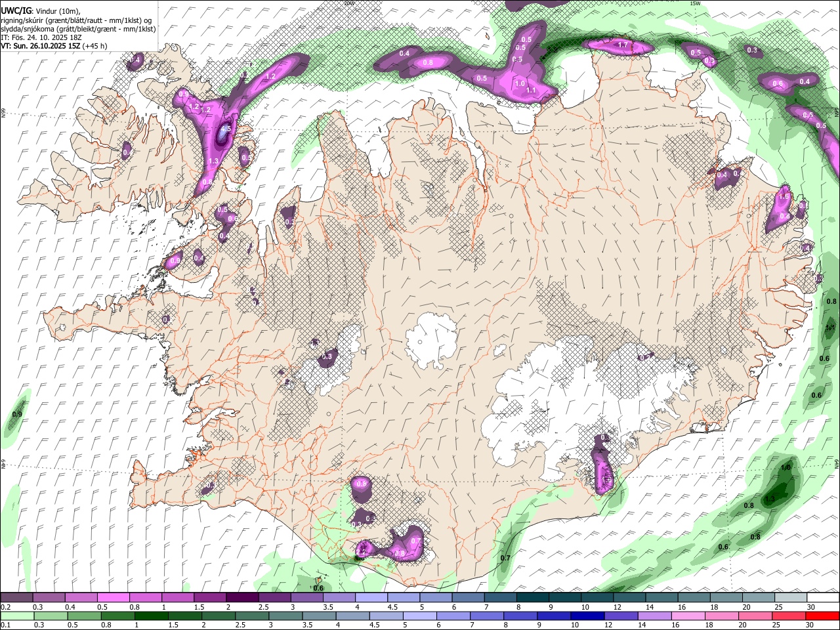Click the 'IT: Fös. 24. 10. 2025 18Z' line
This screenshot has width=840, height=630.
(x=41, y=37)
